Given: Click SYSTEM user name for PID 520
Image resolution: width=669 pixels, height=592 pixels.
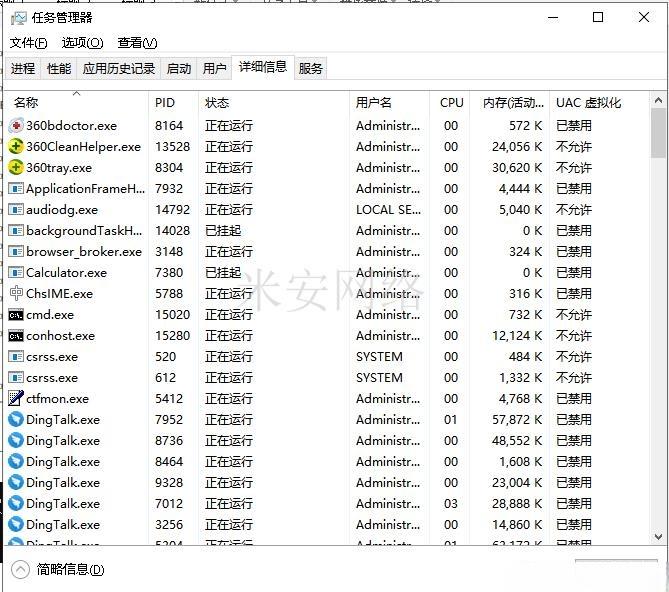Looking at the screenshot, I should (x=379, y=357).
